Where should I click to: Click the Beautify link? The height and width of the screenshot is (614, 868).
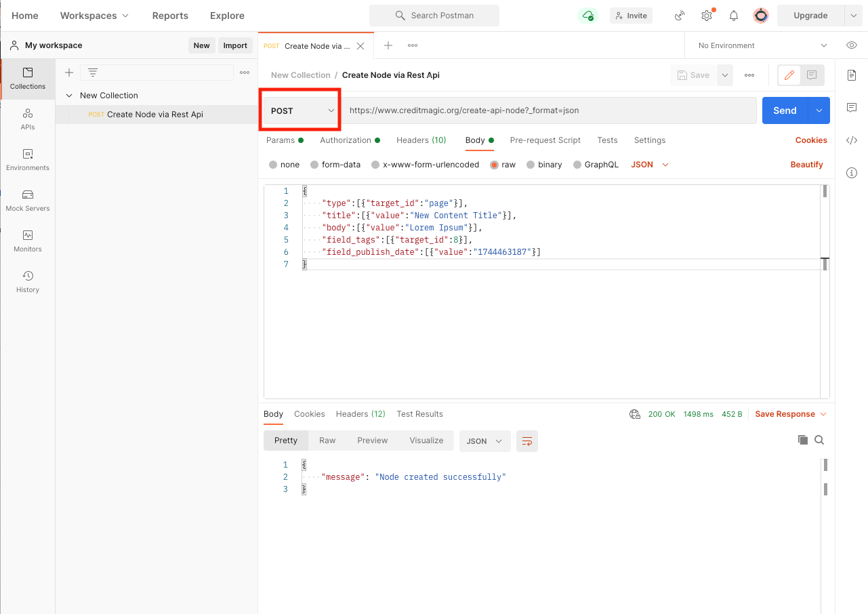[806, 164]
